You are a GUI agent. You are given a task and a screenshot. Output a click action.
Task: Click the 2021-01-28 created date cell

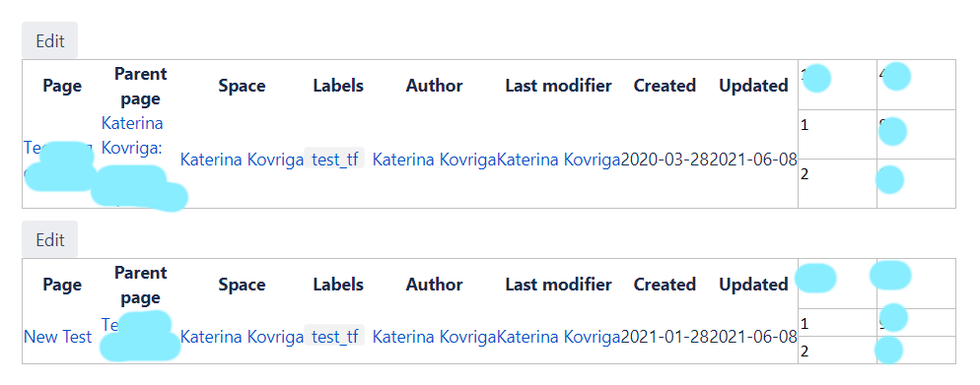(x=665, y=337)
